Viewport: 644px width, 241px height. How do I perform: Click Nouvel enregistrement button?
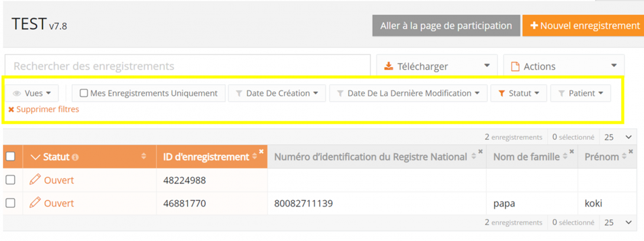(583, 25)
